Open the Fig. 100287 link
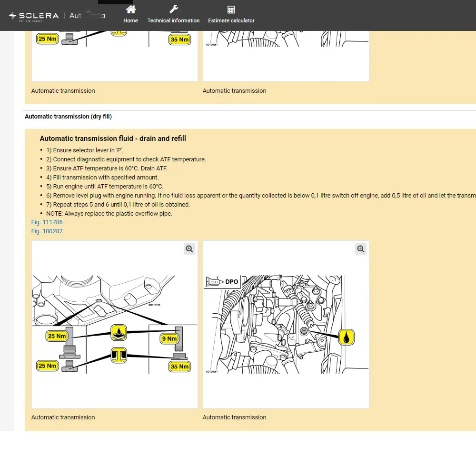The image size is (476, 476). click(x=47, y=231)
